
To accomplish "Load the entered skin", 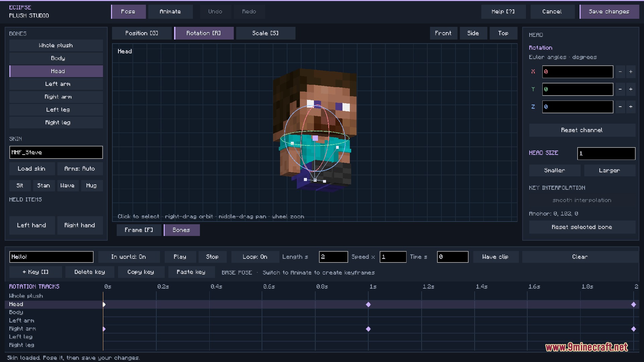I will tap(32, 169).
